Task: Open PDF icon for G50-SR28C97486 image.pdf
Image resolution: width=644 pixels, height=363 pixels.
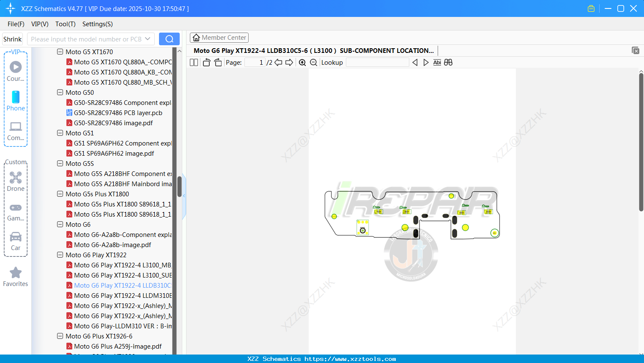Action: [69, 123]
